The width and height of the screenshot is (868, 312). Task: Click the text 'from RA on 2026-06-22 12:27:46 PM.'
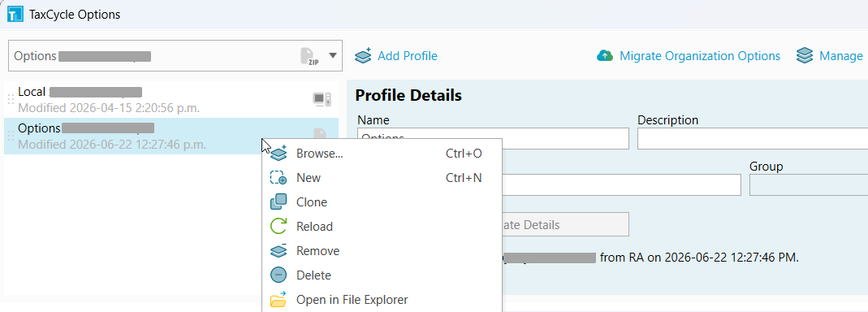(699, 258)
